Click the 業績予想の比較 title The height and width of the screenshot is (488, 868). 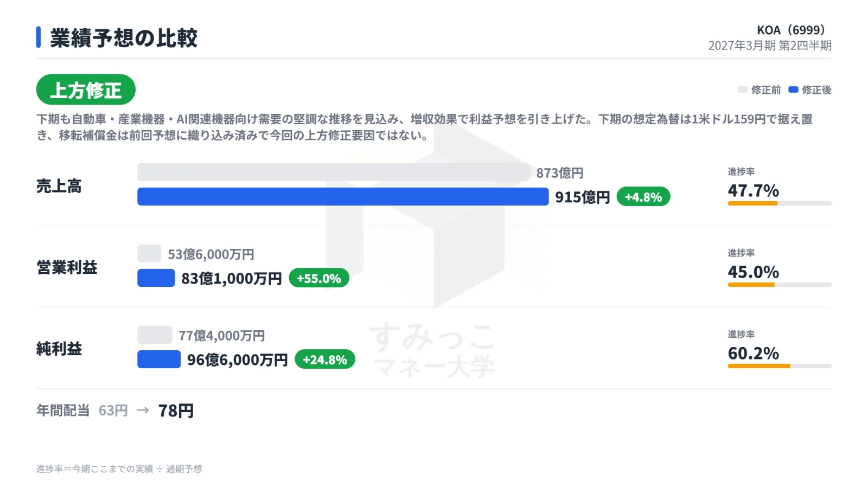pyautogui.click(x=124, y=38)
